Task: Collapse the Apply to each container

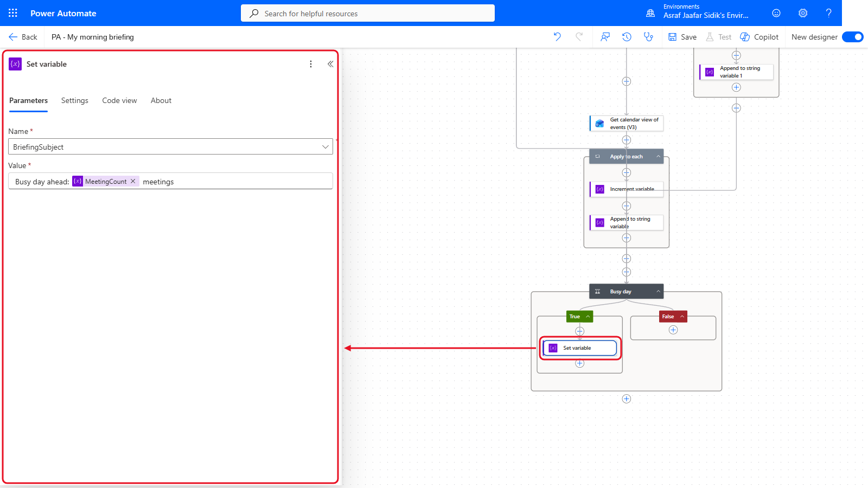Action: pyautogui.click(x=659, y=156)
